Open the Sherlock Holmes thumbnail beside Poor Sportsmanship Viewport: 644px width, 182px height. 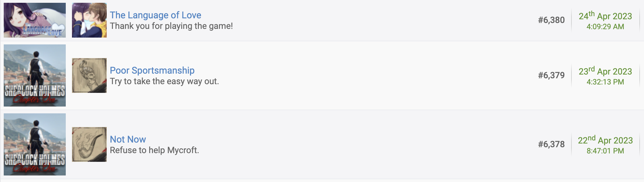coord(35,75)
